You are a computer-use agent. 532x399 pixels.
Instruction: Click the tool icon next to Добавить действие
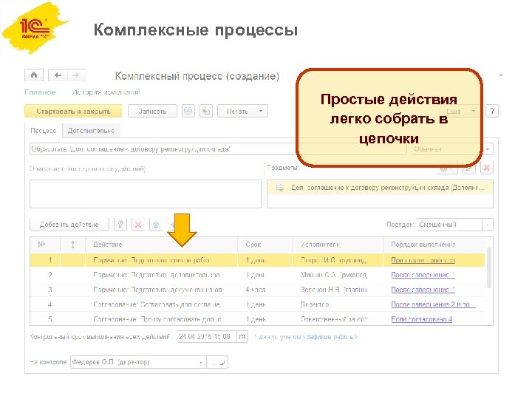point(120,225)
